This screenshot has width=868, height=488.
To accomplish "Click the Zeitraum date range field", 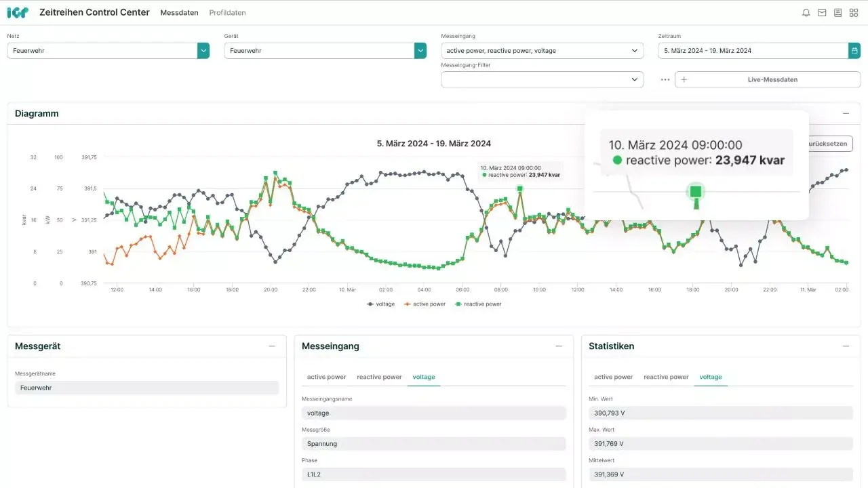I will point(753,51).
